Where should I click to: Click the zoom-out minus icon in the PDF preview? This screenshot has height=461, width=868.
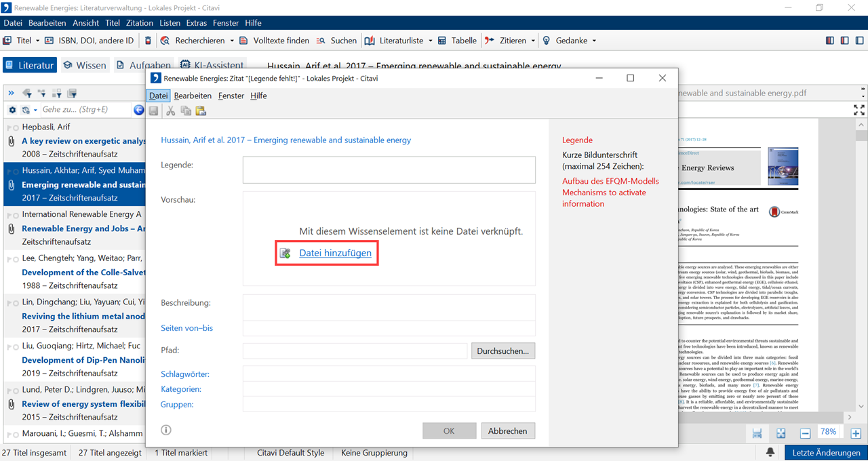tap(805, 433)
